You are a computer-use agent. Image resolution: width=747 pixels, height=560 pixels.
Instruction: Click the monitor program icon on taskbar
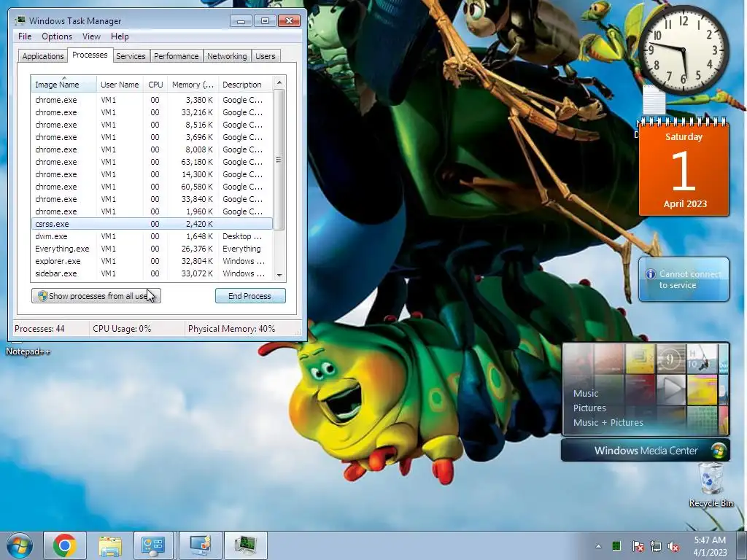pyautogui.click(x=200, y=545)
